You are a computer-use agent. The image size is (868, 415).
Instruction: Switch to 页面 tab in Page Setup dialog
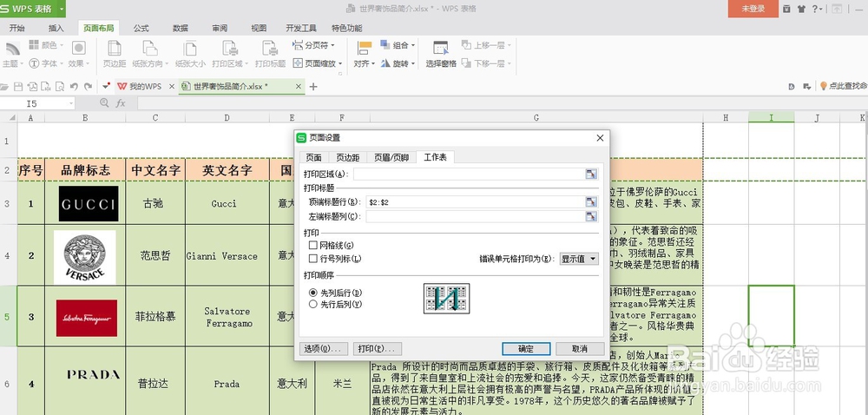(314, 158)
